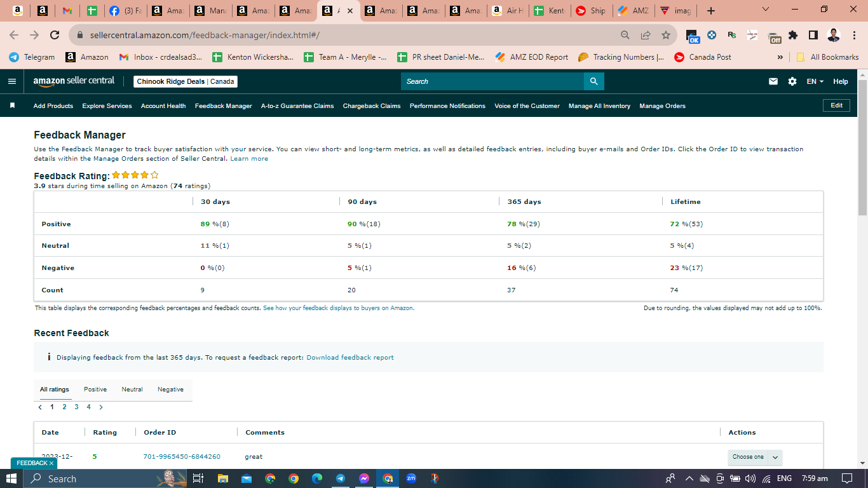Open File Explorer from the taskbar
868x488 pixels.
pyautogui.click(x=222, y=478)
